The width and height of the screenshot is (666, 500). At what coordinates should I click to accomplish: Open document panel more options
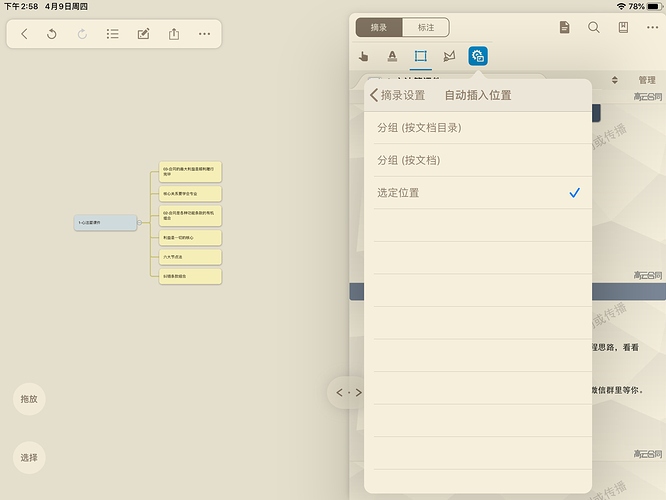point(652,28)
